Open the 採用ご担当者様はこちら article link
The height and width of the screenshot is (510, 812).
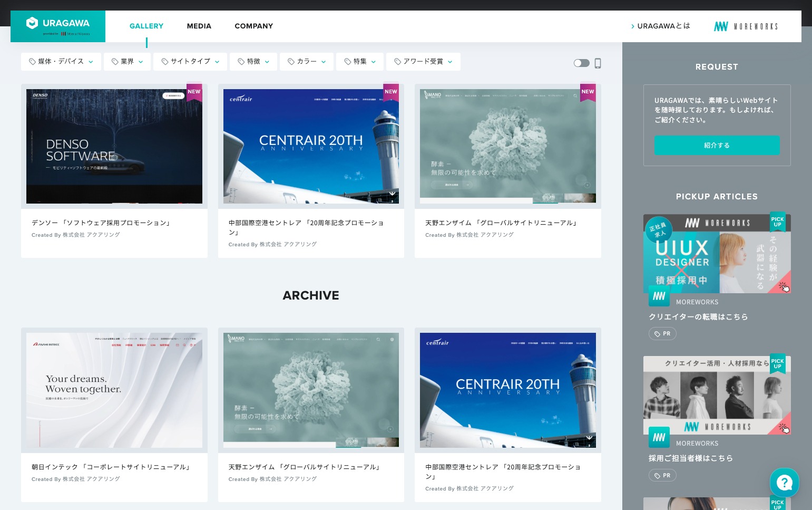[x=691, y=458]
